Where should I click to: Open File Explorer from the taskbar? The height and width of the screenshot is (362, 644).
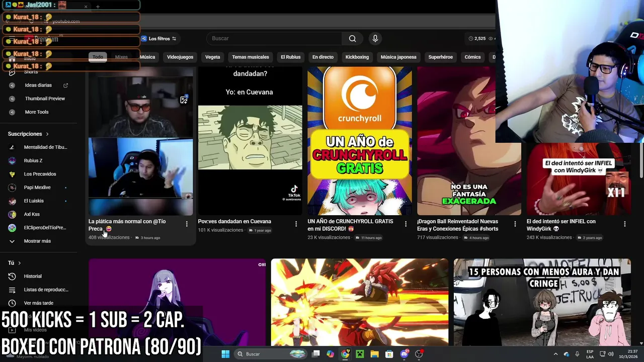click(x=375, y=354)
